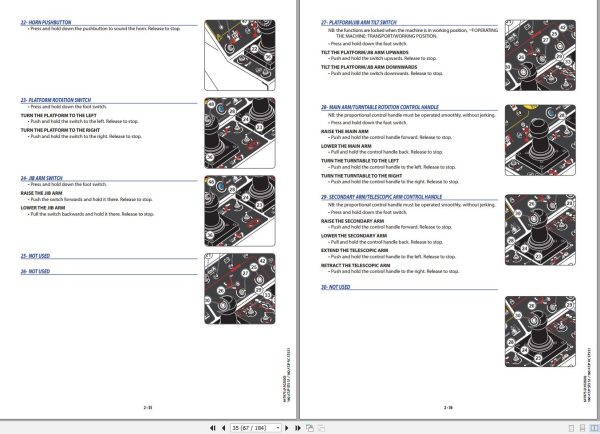The height and width of the screenshot is (434, 600).
Task: Click 'TURN THE PLATFORM TO THE RIGHT' text
Action: pos(60,130)
